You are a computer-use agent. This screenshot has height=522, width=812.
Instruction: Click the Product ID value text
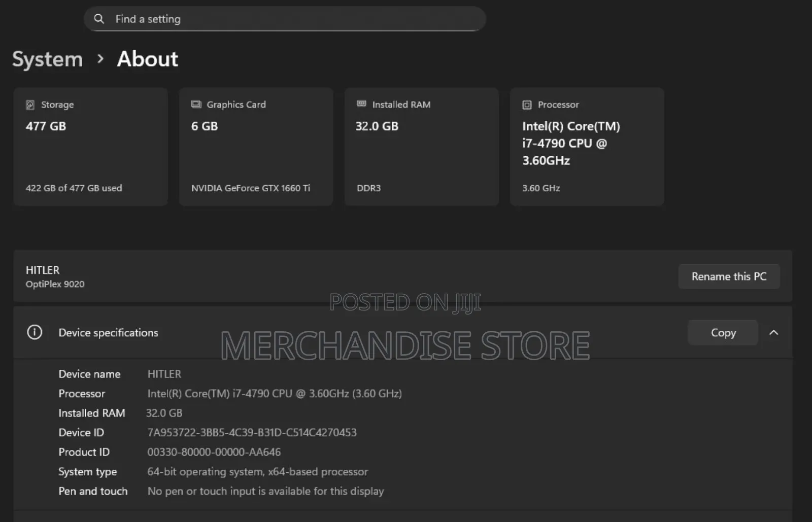coord(214,452)
